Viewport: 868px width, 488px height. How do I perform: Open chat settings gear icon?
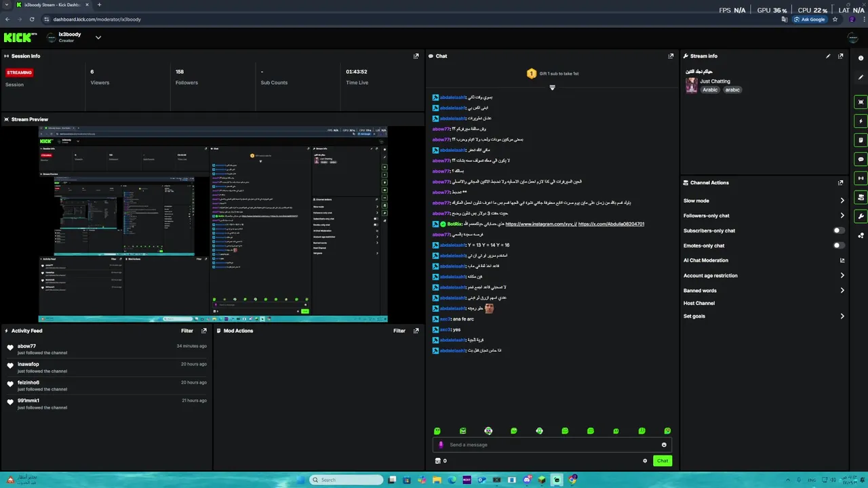point(645,461)
